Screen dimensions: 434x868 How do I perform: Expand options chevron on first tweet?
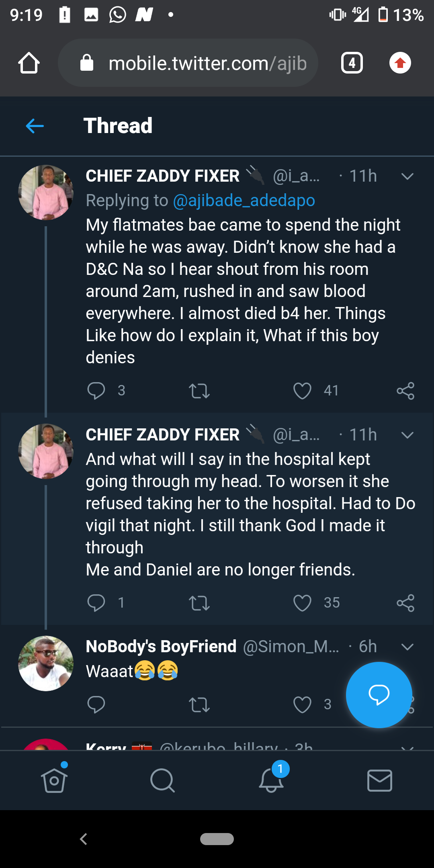[x=407, y=176]
